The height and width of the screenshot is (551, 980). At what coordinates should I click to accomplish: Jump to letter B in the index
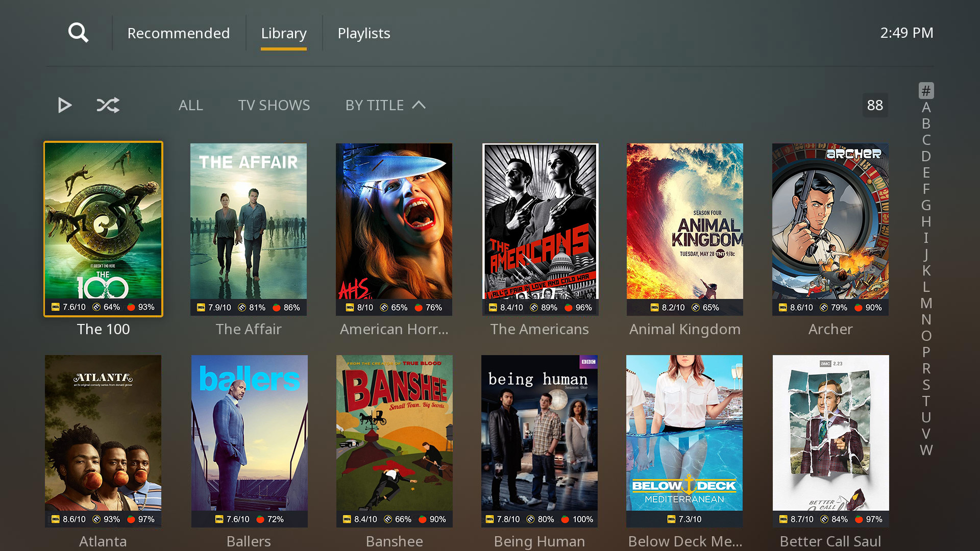[x=926, y=123]
